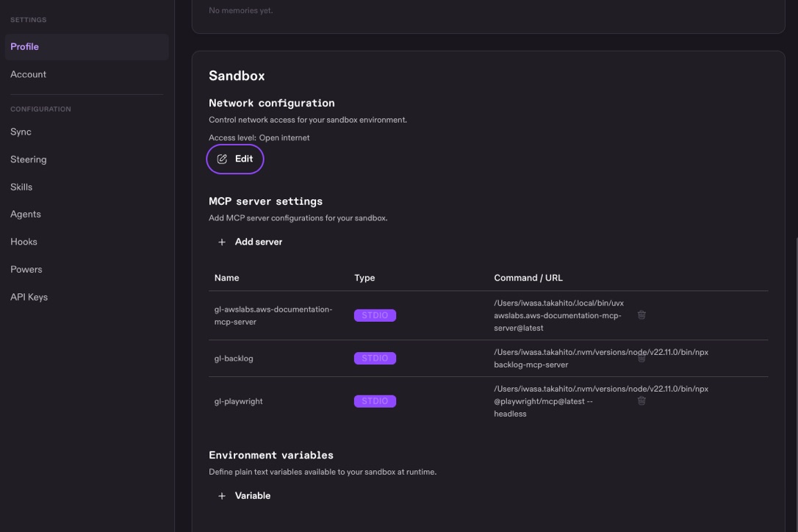Select the gl-awslabs.aws-documentation-mcp-server name
Screen dimensions: 798x532
tap(273, 316)
